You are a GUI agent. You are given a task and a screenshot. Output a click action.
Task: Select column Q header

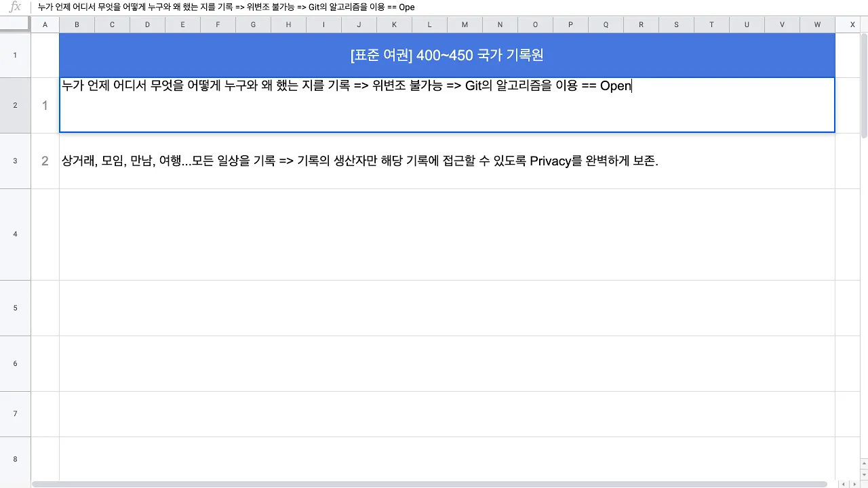(x=606, y=24)
